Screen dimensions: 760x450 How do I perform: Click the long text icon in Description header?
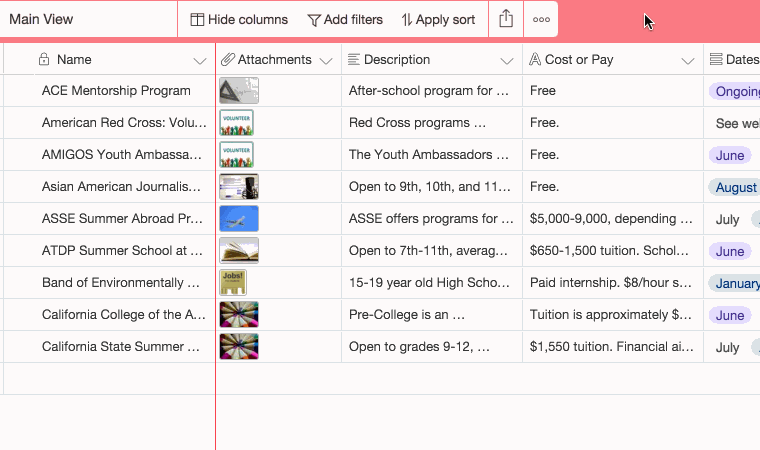[x=354, y=59]
